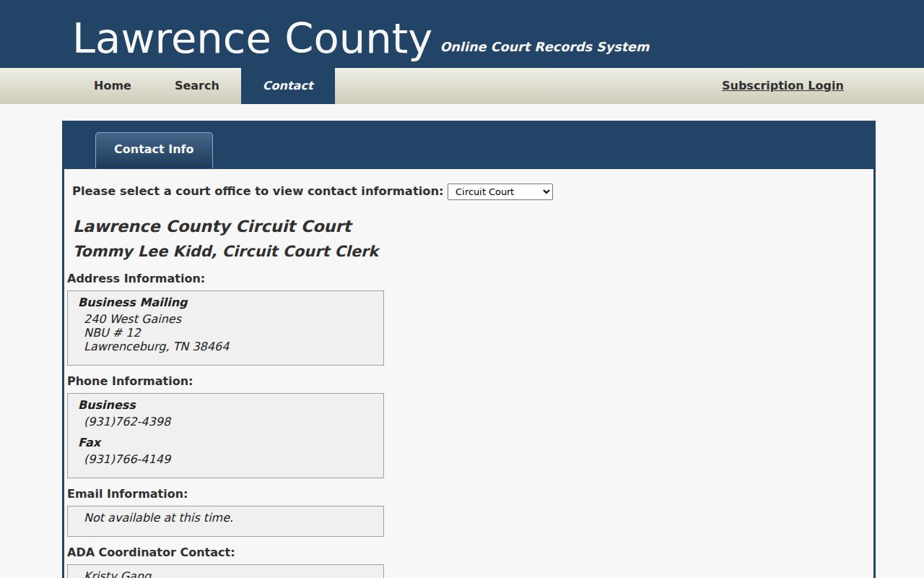Click the Address Information label
Image resolution: width=924 pixels, height=578 pixels.
point(136,278)
